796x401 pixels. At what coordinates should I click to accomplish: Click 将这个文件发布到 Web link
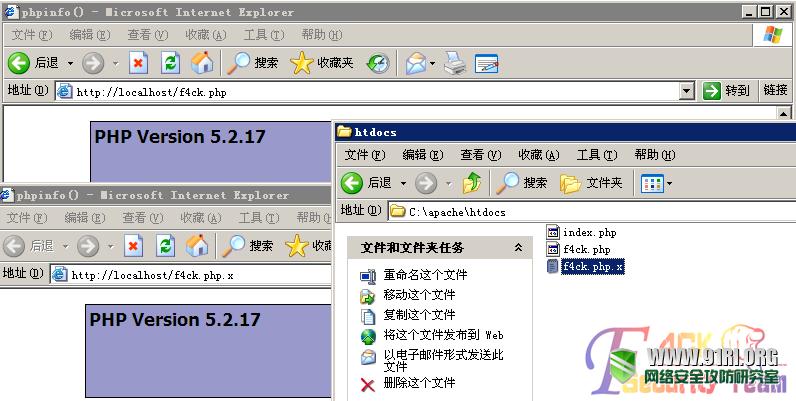[444, 335]
